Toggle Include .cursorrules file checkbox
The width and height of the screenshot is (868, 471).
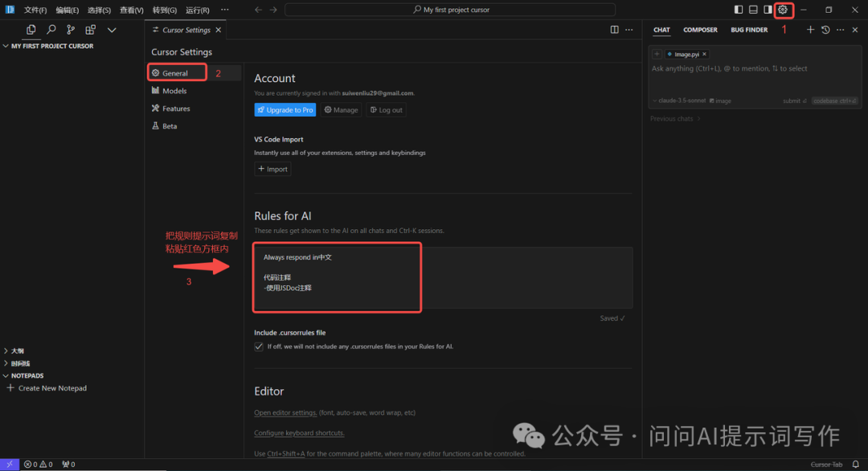259,346
